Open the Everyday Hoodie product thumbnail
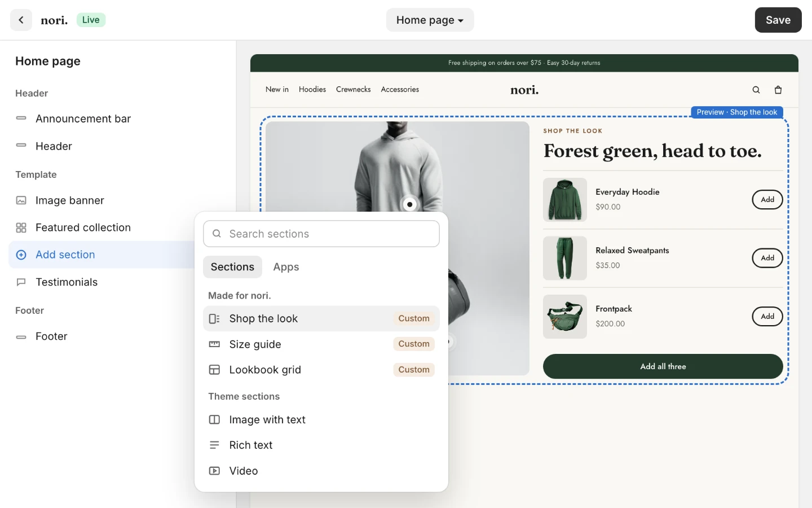Image resolution: width=812 pixels, height=508 pixels. pyautogui.click(x=565, y=200)
